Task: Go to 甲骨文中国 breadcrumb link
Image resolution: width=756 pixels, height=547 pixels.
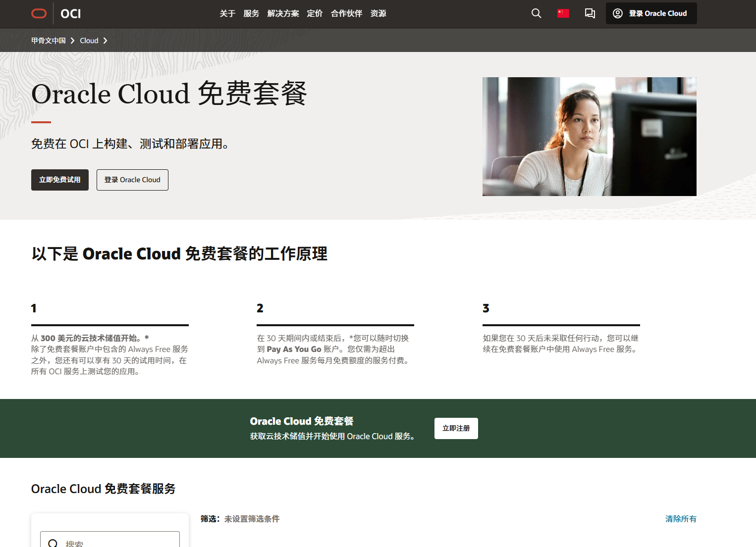Action: tap(49, 41)
